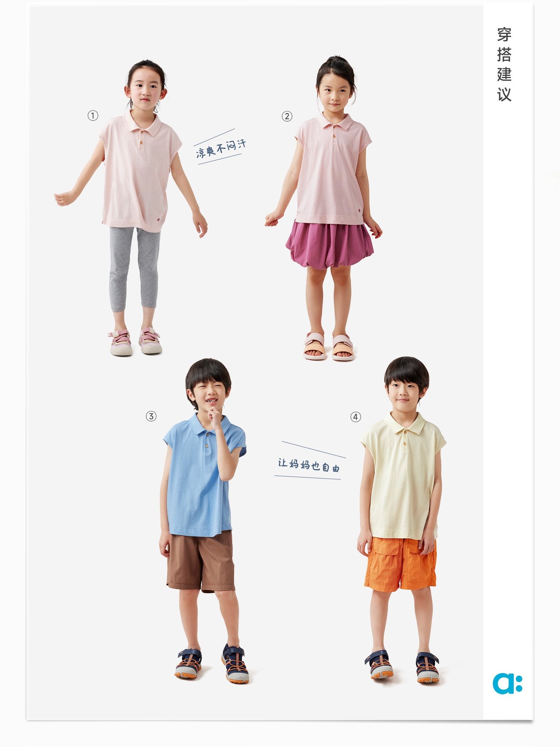The width and height of the screenshot is (560, 747).
Task: Click the circled number 3 label
Action: (151, 416)
